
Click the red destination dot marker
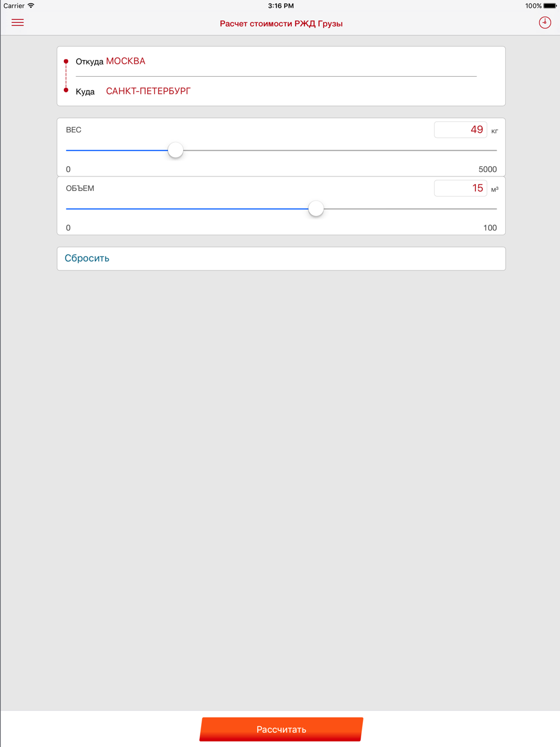click(66, 90)
